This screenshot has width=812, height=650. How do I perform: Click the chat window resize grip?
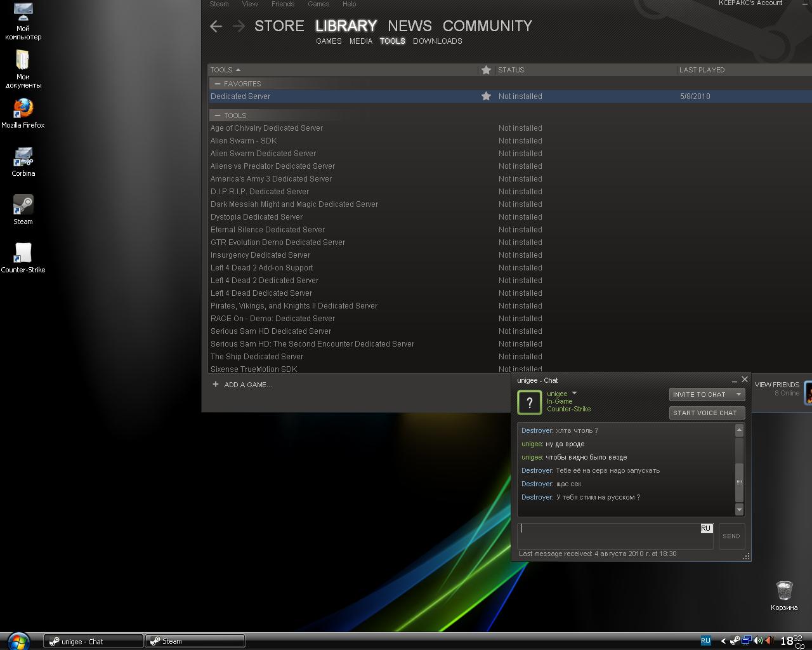tap(746, 556)
